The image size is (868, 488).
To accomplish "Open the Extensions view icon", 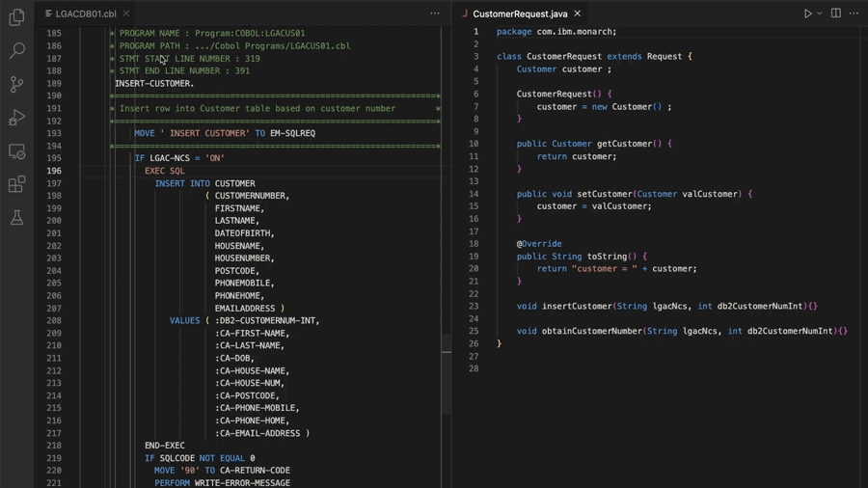I will pos(16,184).
